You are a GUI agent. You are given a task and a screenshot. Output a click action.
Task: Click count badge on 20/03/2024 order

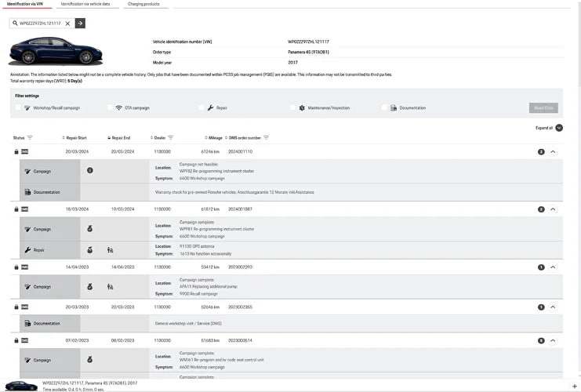pyautogui.click(x=541, y=152)
